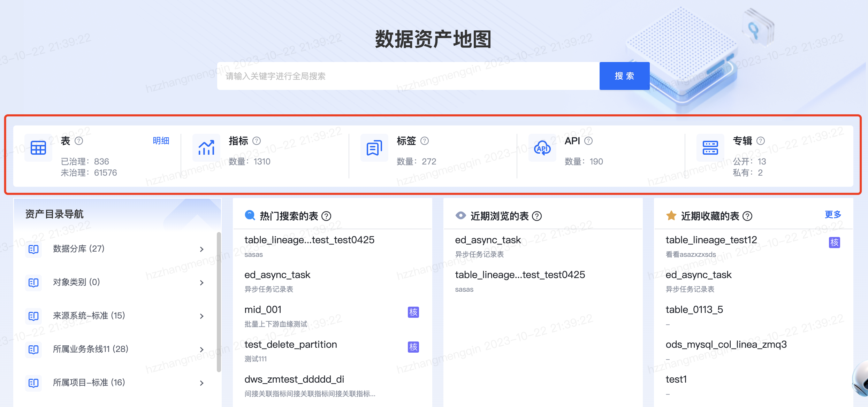Open ed_async_task in 近期浏览的表
Viewport: 868px width, 407px height.
point(488,240)
